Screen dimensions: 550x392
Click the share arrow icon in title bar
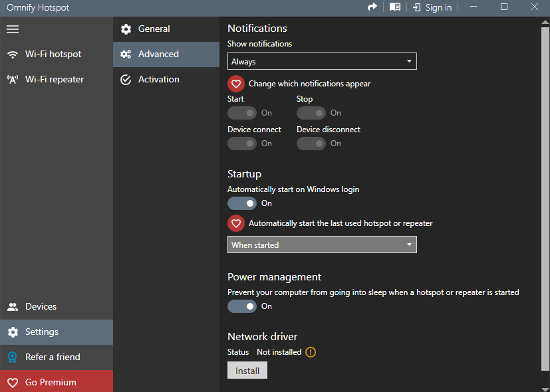pos(372,7)
